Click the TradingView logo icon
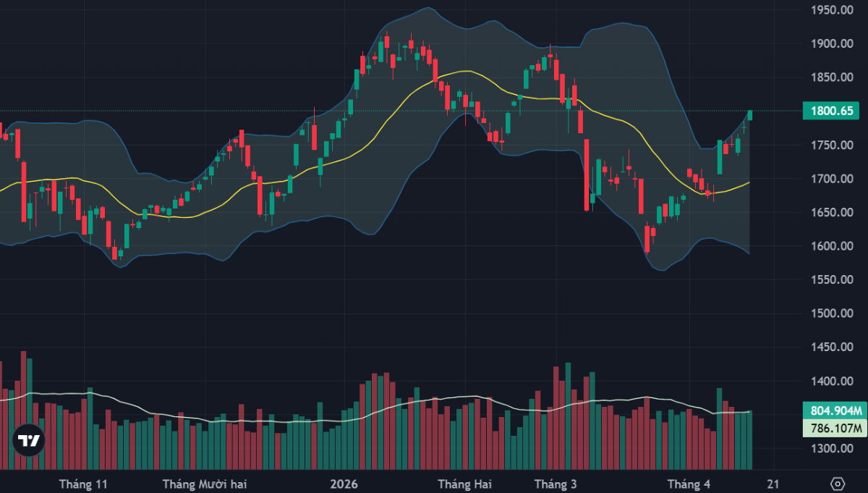868x493 pixels. tap(29, 440)
